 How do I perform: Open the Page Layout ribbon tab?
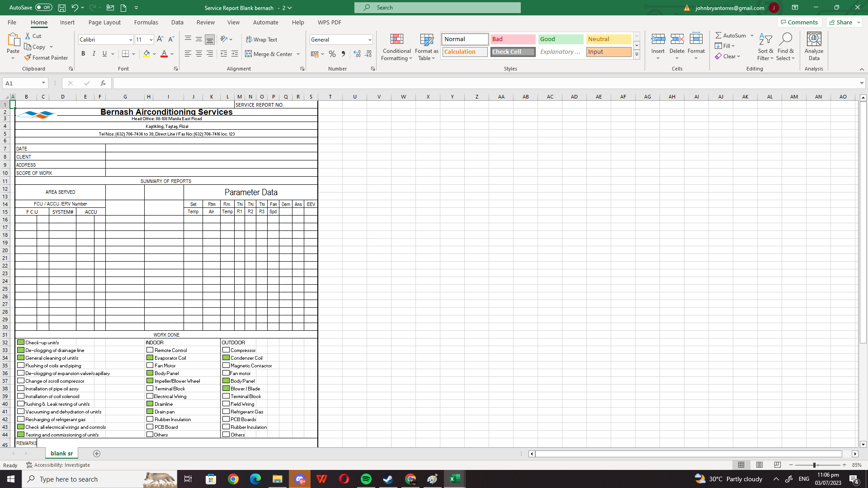click(x=104, y=22)
